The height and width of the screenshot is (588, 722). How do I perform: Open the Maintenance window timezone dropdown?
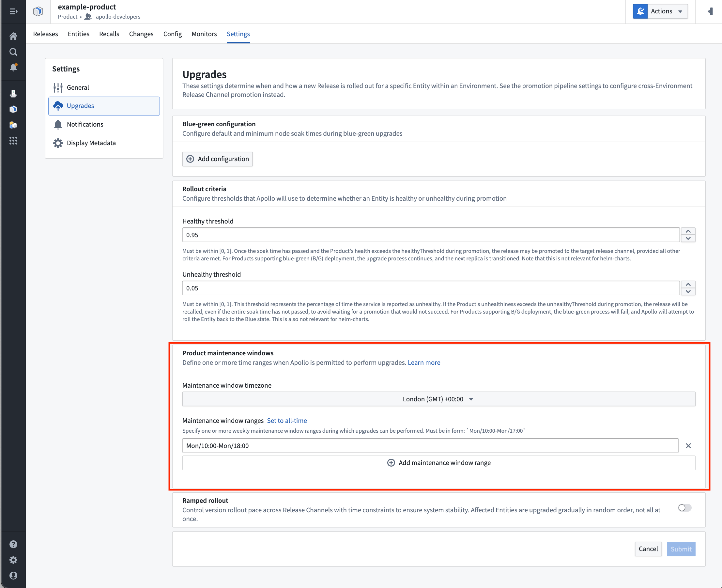[438, 399]
